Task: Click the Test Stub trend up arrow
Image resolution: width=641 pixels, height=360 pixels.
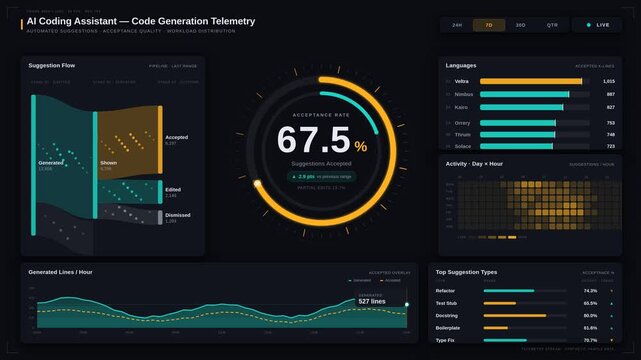Action: 612,304
